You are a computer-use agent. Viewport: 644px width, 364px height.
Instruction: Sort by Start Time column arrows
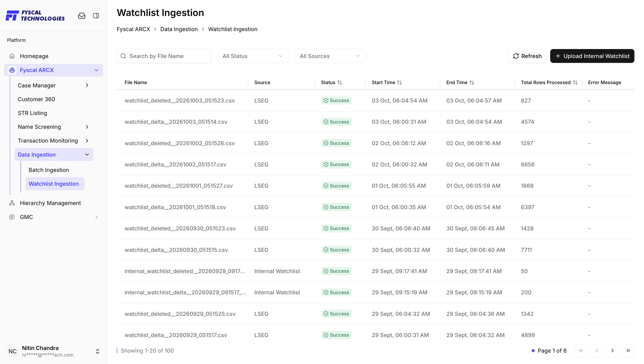pos(399,83)
